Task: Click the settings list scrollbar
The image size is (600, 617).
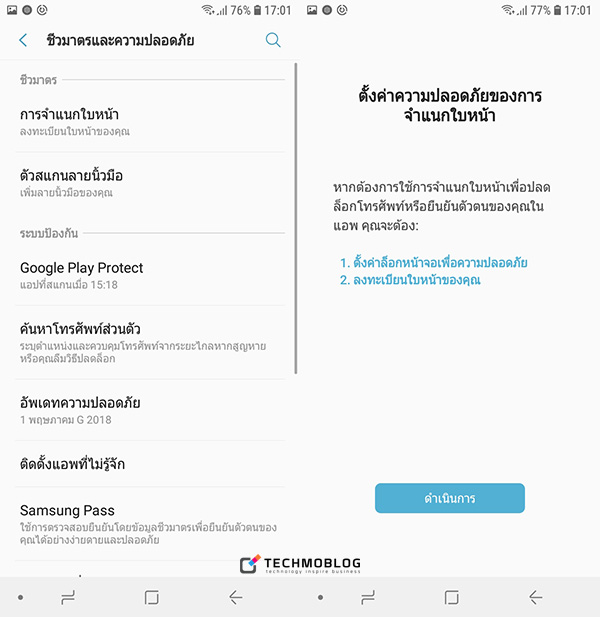Action: tap(295, 218)
